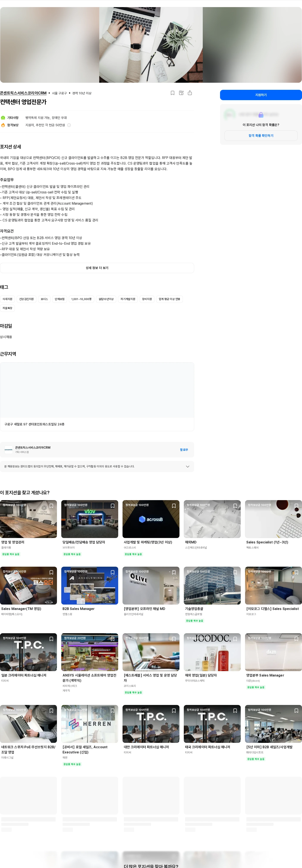Viewport: 302px width, 868px height.
Task: Select the 1,001~10,000명 tag
Action: pyautogui.click(x=81, y=299)
